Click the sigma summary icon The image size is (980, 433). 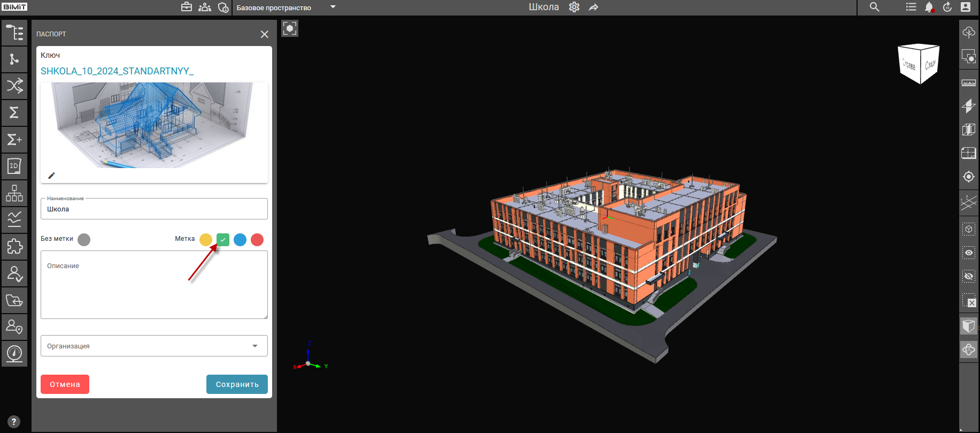(14, 113)
